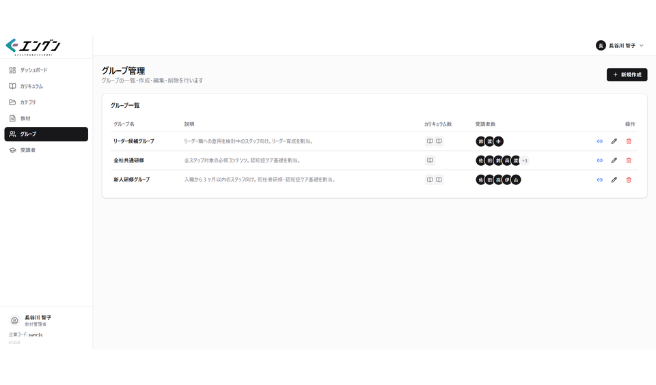Open the カテゴリ sidebar item
Screen dimensions: 656x385
[46, 102]
